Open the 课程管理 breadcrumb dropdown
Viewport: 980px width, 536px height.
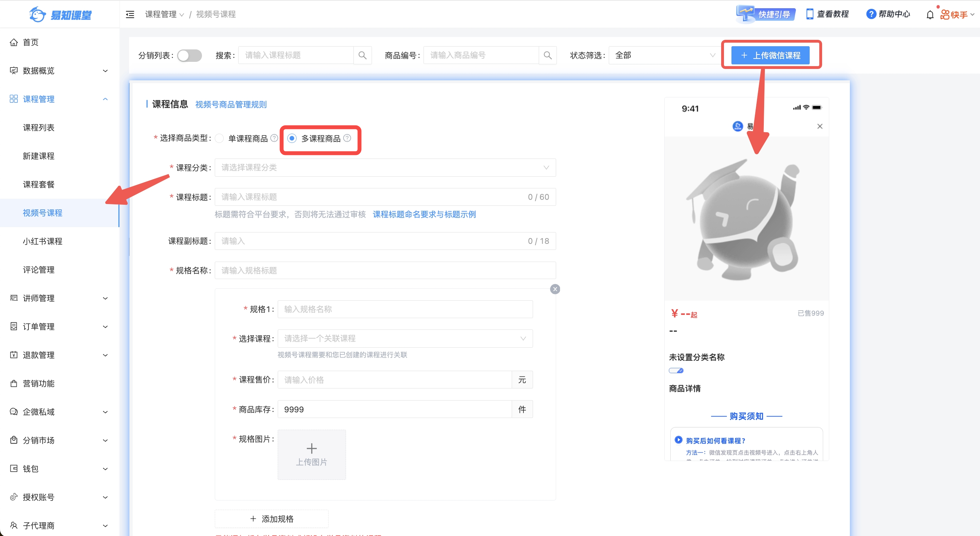tap(164, 15)
